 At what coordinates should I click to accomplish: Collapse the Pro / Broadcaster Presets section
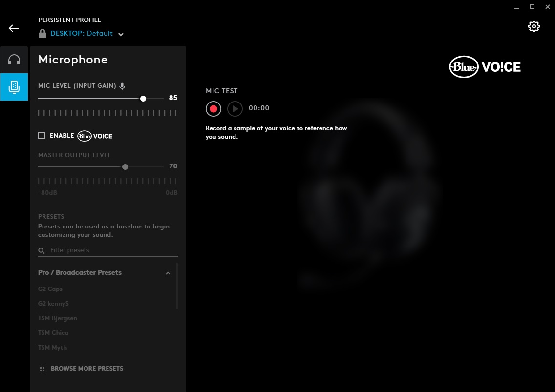(x=168, y=273)
